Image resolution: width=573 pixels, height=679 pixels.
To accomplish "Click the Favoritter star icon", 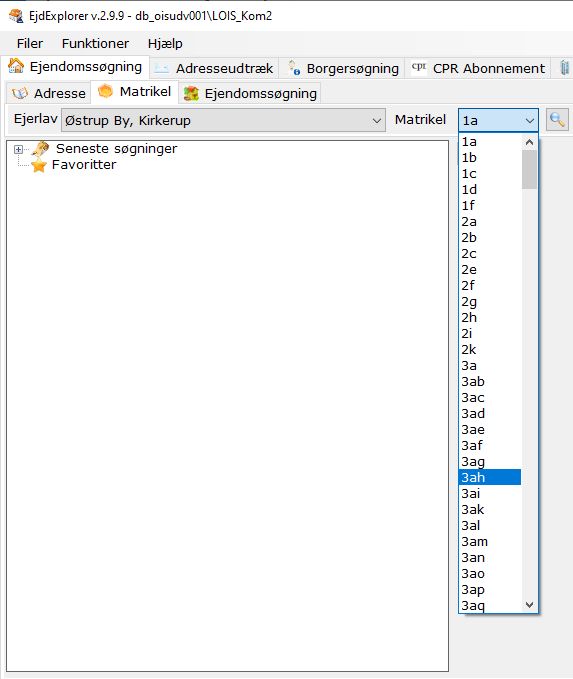I will pos(39,165).
